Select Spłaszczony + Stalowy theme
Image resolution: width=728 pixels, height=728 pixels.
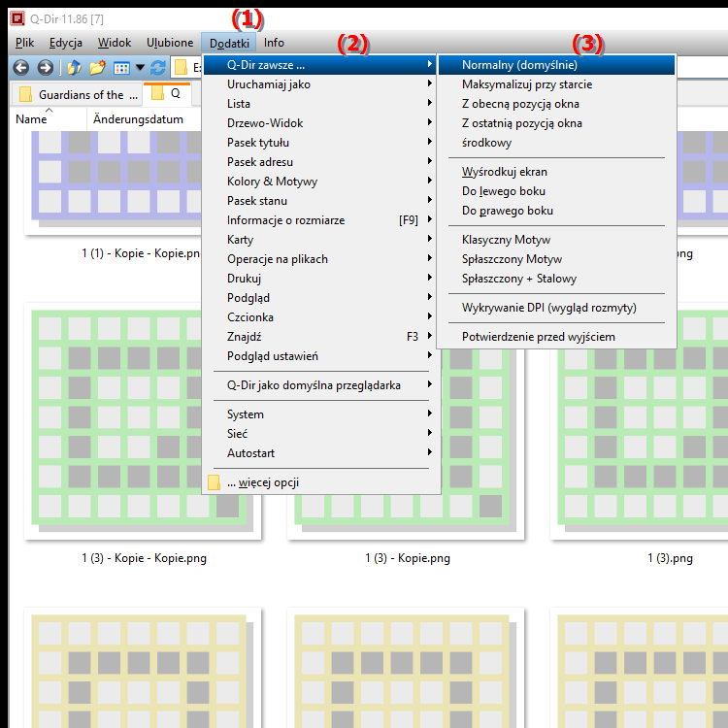click(556, 279)
